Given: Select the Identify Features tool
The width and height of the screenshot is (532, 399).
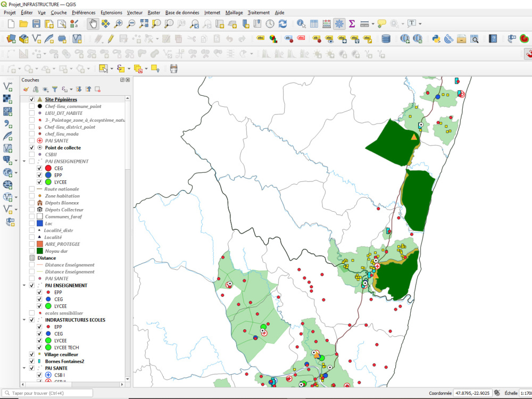Looking at the screenshot, I should click(x=301, y=24).
